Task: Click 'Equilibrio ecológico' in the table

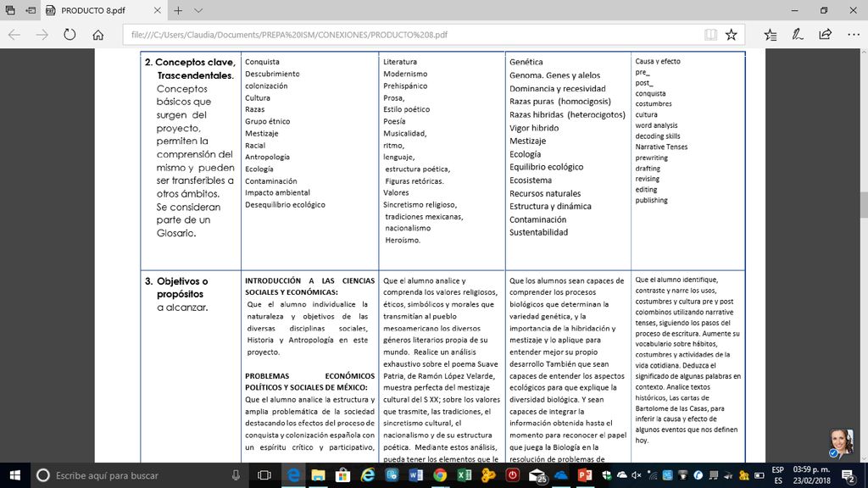Action: click(547, 167)
